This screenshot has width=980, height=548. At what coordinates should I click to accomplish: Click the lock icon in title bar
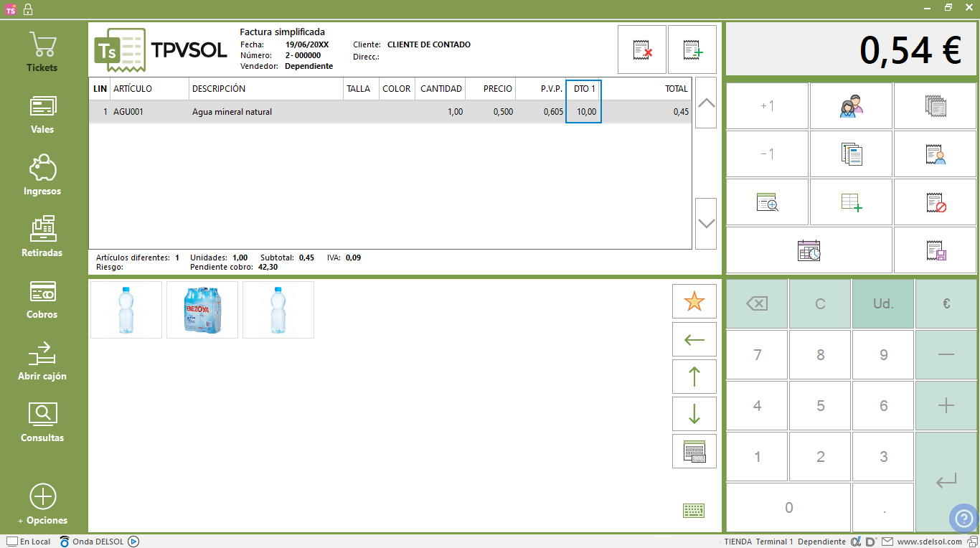coord(28,9)
